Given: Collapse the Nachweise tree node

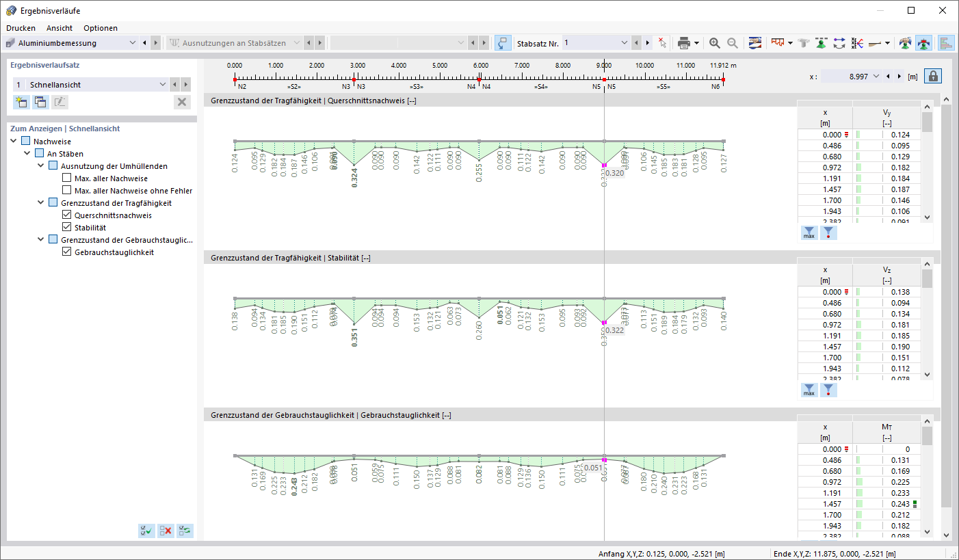Looking at the screenshot, I should tap(14, 142).
